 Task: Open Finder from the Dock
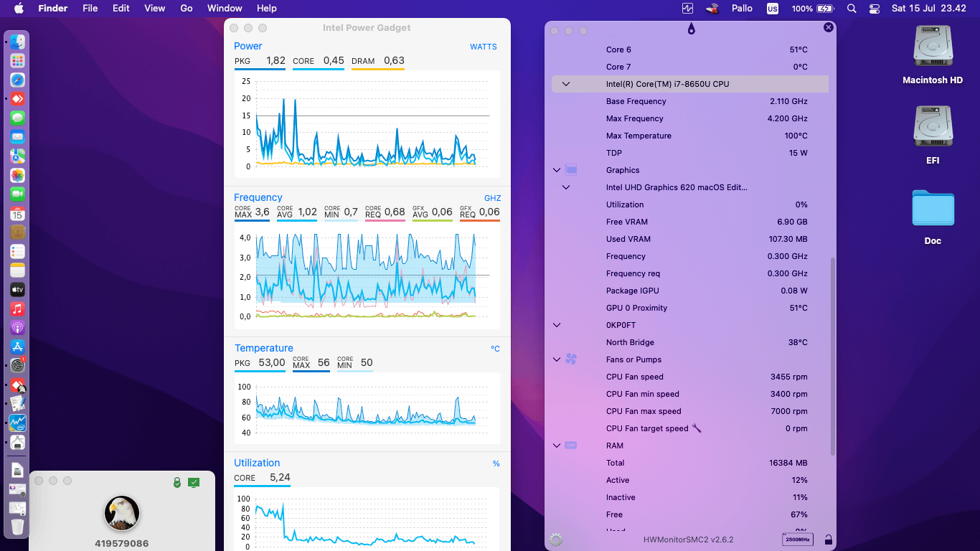(x=17, y=42)
